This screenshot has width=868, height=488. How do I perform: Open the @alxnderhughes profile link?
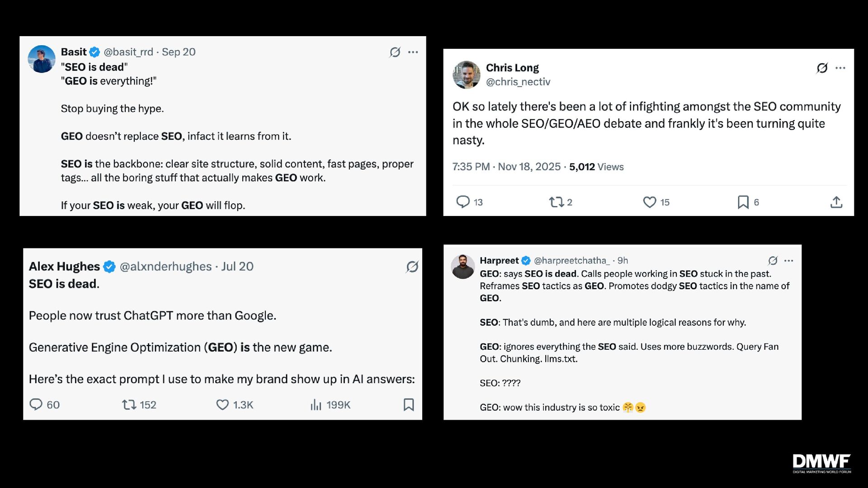click(165, 267)
